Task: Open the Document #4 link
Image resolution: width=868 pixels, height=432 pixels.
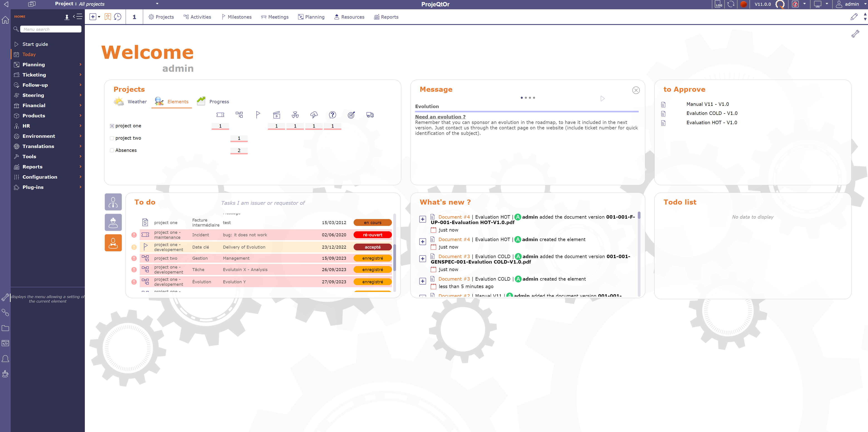Action: 454,217
